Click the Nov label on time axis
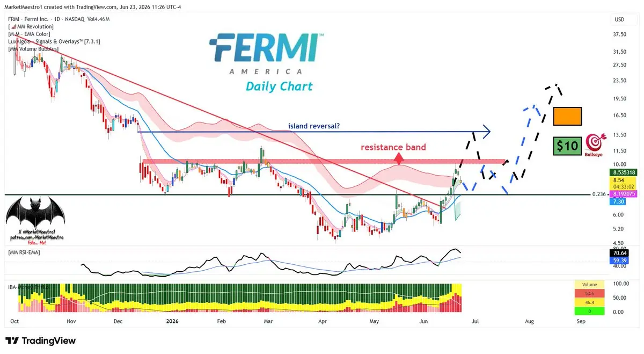The image size is (644, 354). [x=70, y=321]
